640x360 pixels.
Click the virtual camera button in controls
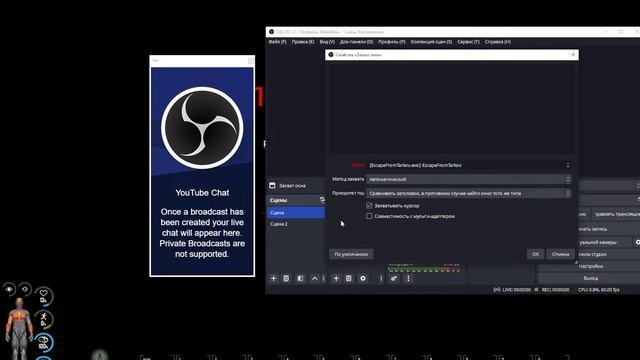pyautogui.click(x=605, y=242)
